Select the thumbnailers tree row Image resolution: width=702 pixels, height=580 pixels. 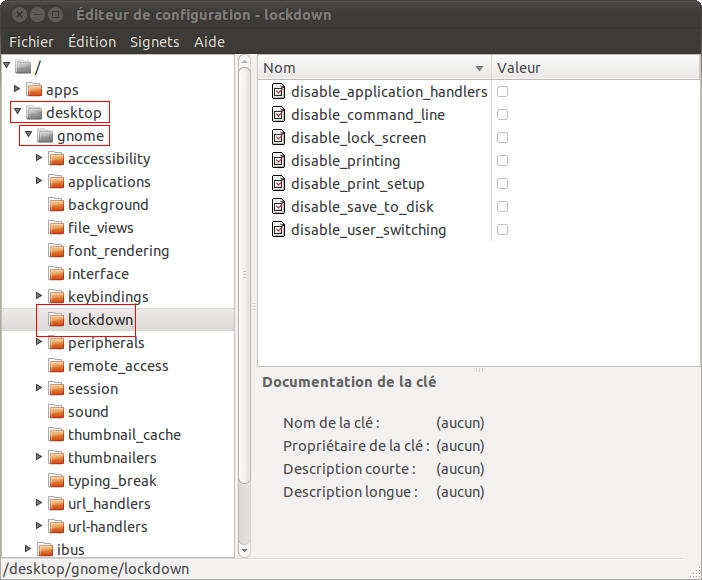(118, 458)
